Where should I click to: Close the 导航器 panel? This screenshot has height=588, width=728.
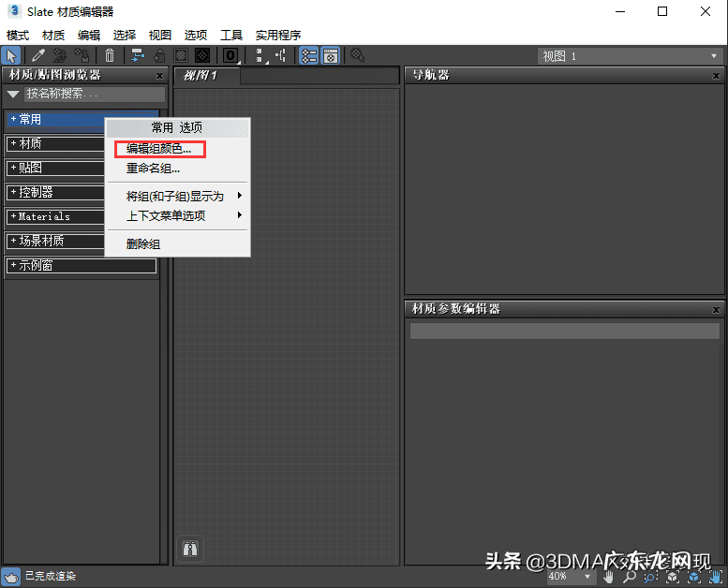716,76
